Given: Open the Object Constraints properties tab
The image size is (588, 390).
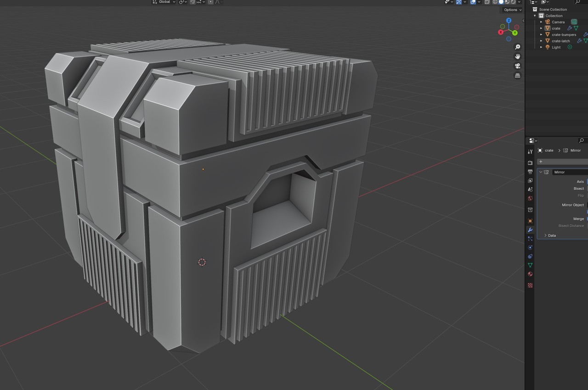Looking at the screenshot, I should pyautogui.click(x=530, y=256).
